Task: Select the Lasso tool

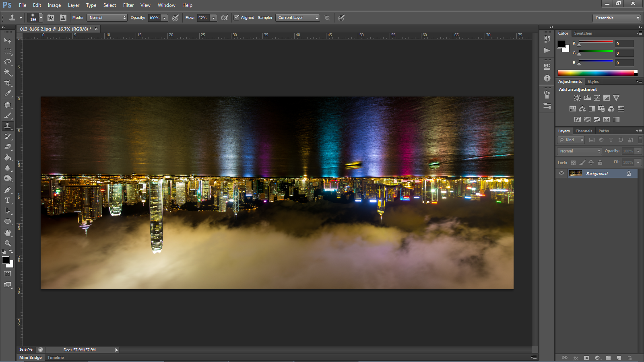Action: 8,62
